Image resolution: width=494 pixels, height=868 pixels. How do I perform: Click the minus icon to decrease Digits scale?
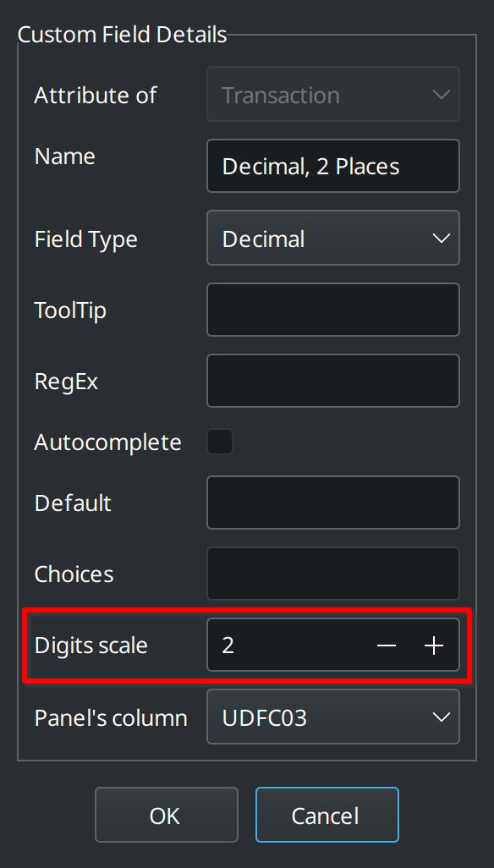[x=387, y=645]
